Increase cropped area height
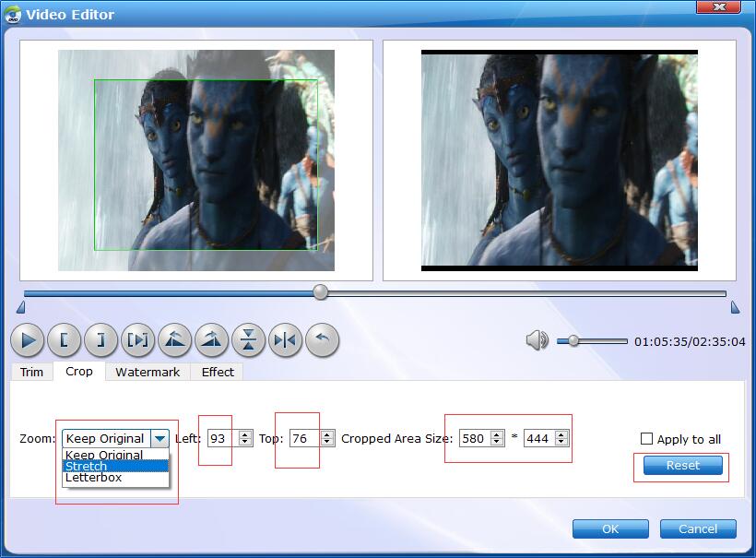 [x=561, y=434]
